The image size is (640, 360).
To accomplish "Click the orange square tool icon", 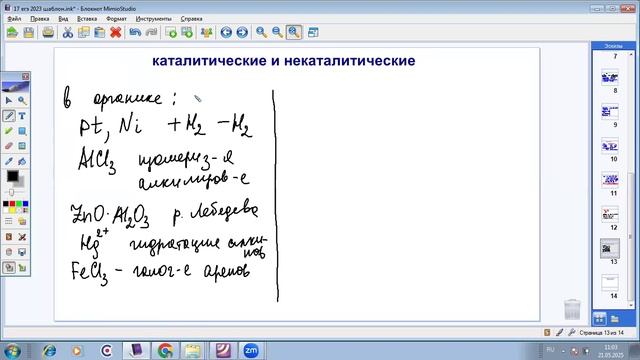I will coord(9,237).
